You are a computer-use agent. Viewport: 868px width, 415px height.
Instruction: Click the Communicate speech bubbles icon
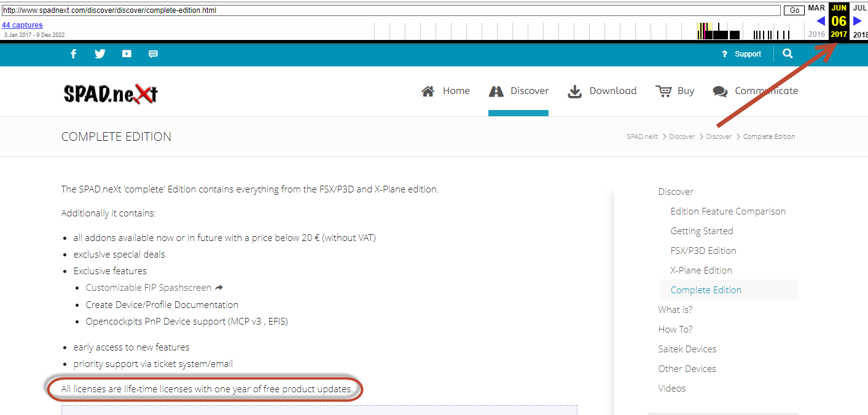pos(720,91)
